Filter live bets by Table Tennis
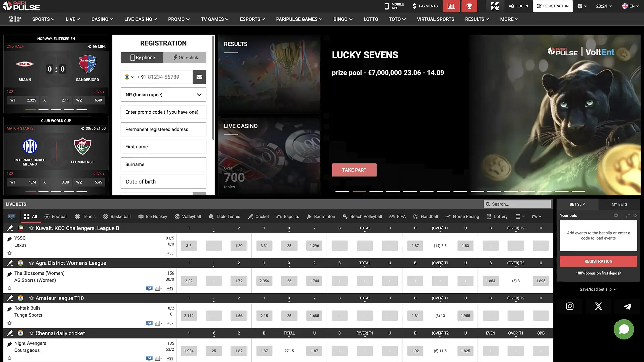Image resolution: width=644 pixels, height=362 pixels. tap(224, 217)
